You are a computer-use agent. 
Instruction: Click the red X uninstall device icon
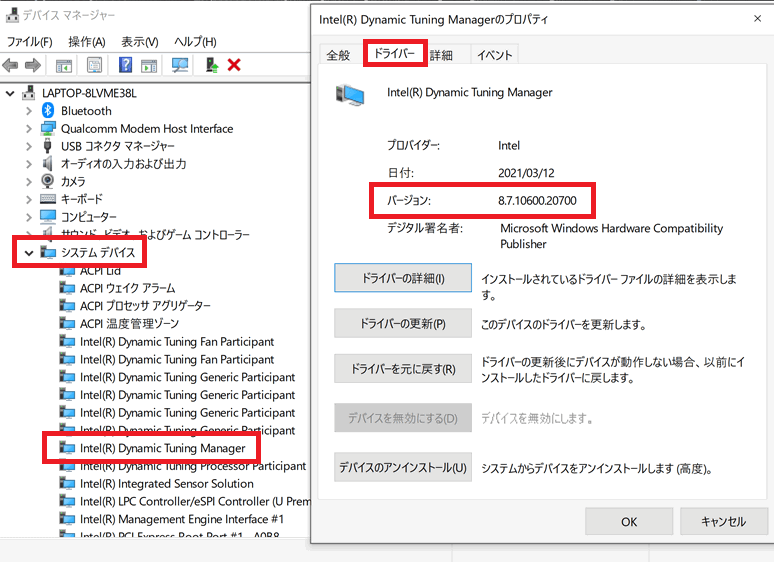click(x=234, y=65)
